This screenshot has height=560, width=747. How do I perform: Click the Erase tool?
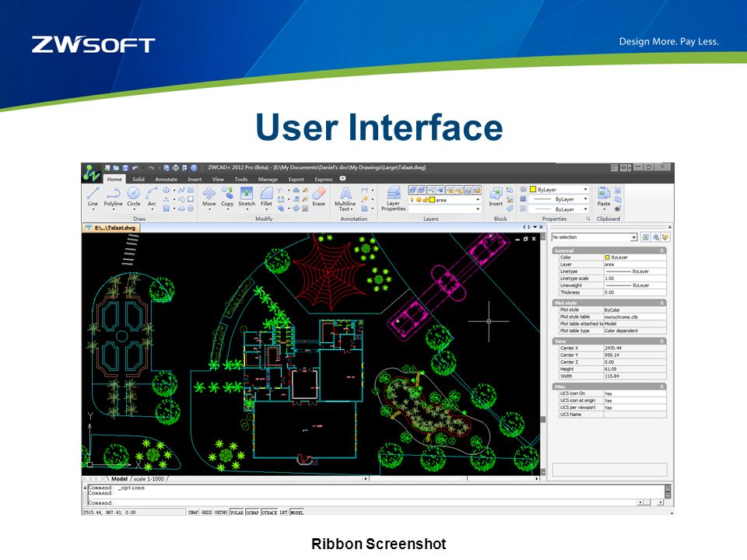[319, 196]
